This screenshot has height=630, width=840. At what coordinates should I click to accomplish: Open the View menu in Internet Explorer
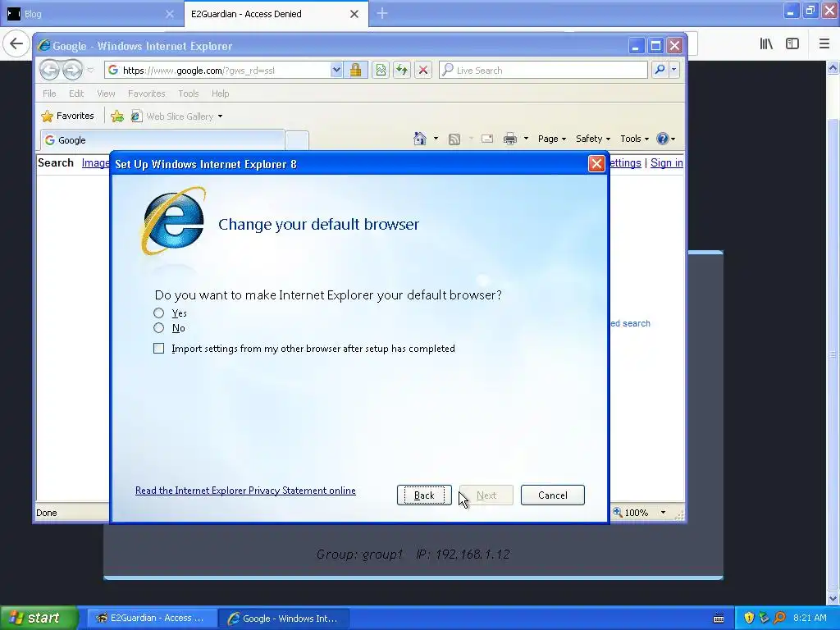[106, 94]
